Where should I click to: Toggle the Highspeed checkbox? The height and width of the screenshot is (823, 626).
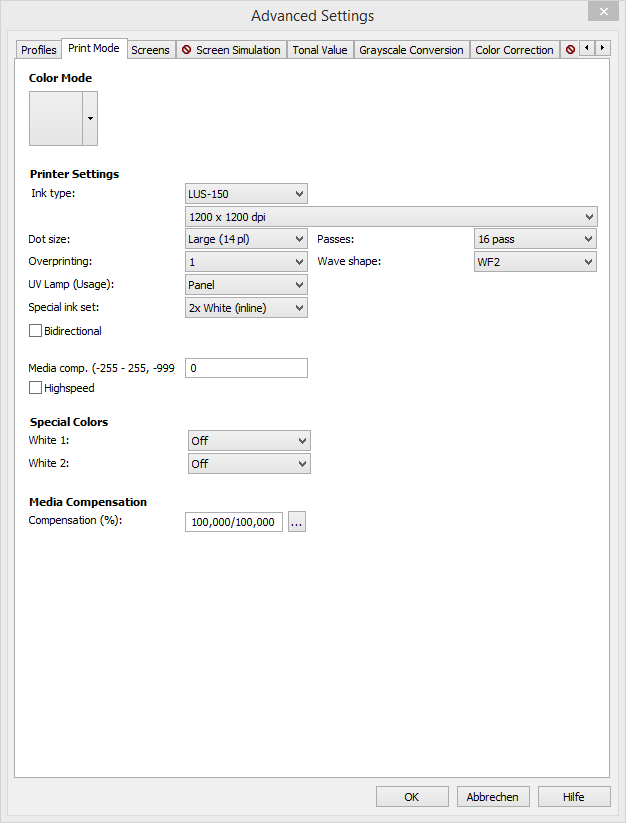(x=36, y=388)
